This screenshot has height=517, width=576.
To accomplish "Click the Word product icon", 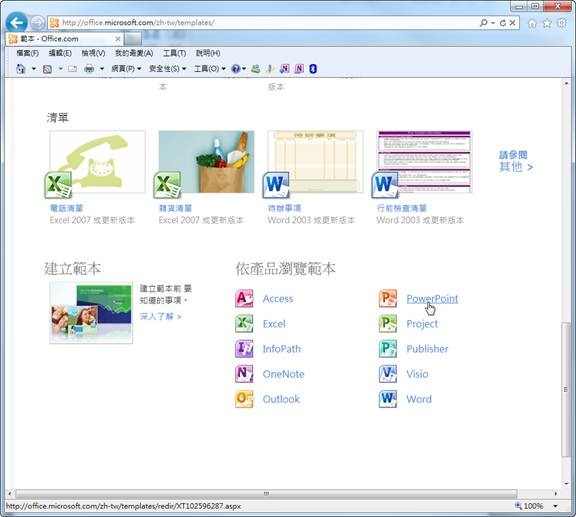I will [x=388, y=399].
